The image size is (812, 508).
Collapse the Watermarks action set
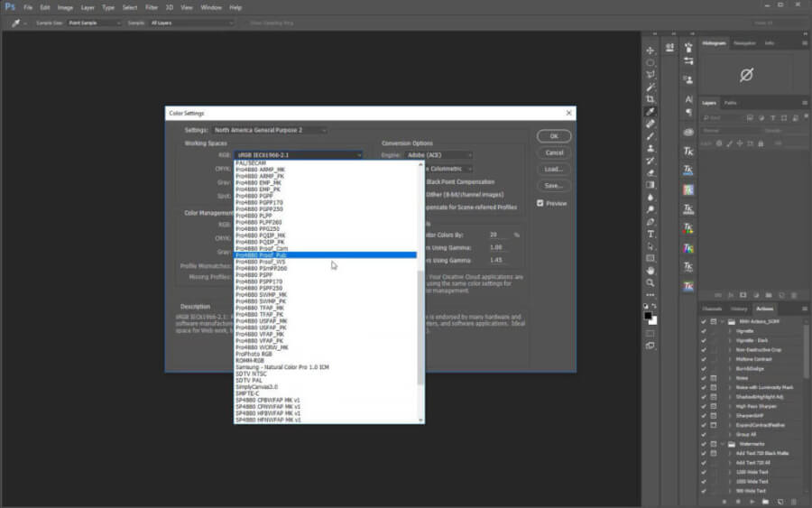723,444
